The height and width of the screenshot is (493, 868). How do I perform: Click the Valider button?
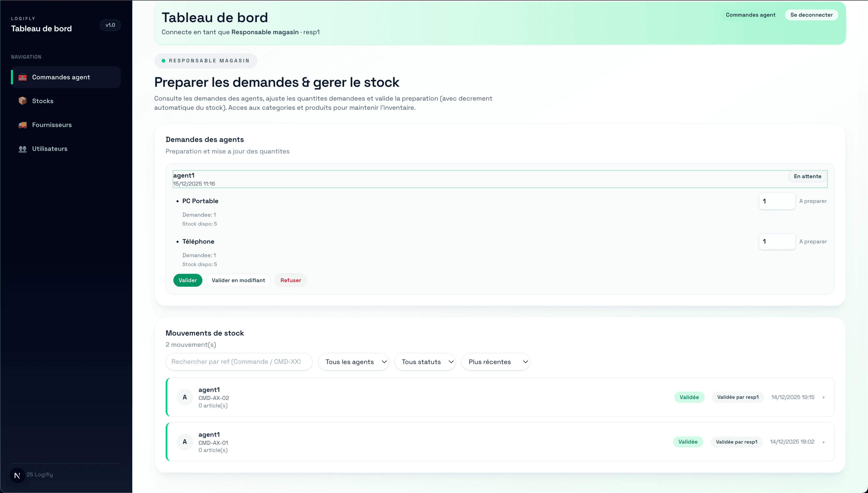tap(188, 280)
